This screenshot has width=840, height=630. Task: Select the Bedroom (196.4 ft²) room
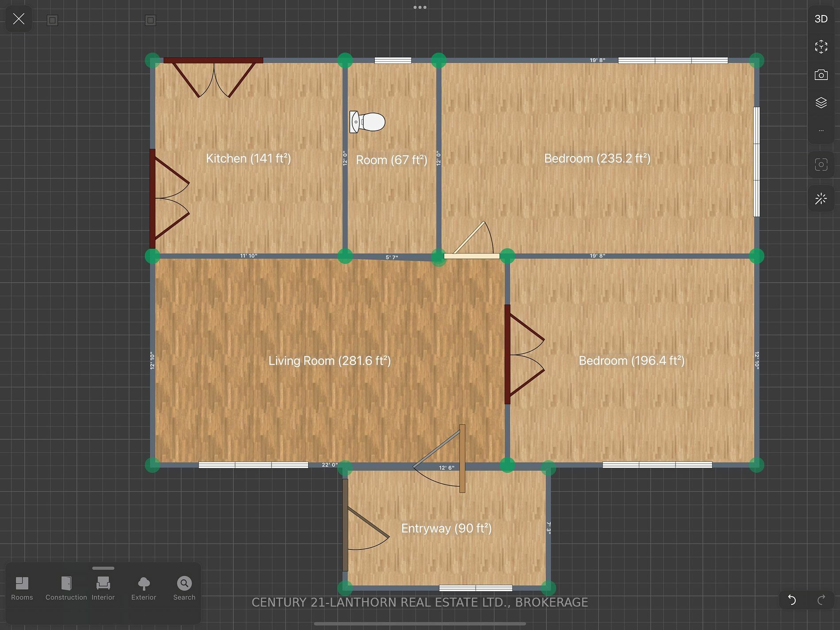coord(631,361)
